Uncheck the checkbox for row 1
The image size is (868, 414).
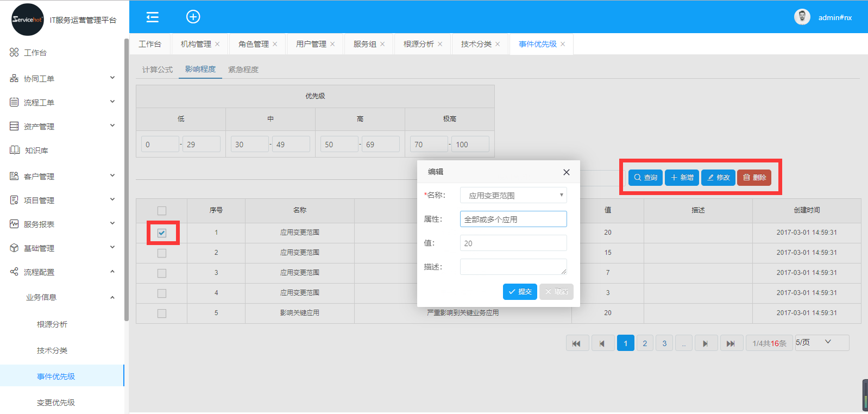(162, 233)
